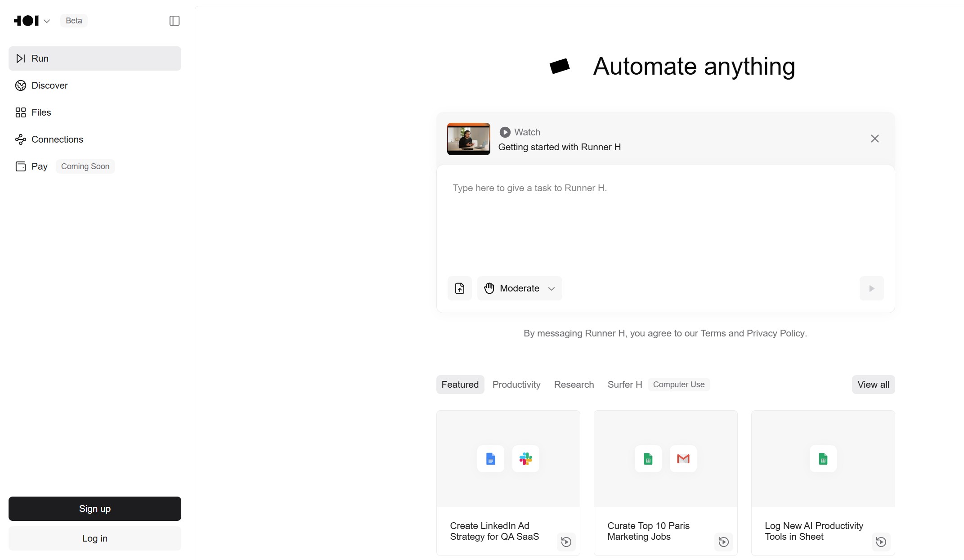Click the View all button
This screenshot has height=560, width=964.
(874, 385)
